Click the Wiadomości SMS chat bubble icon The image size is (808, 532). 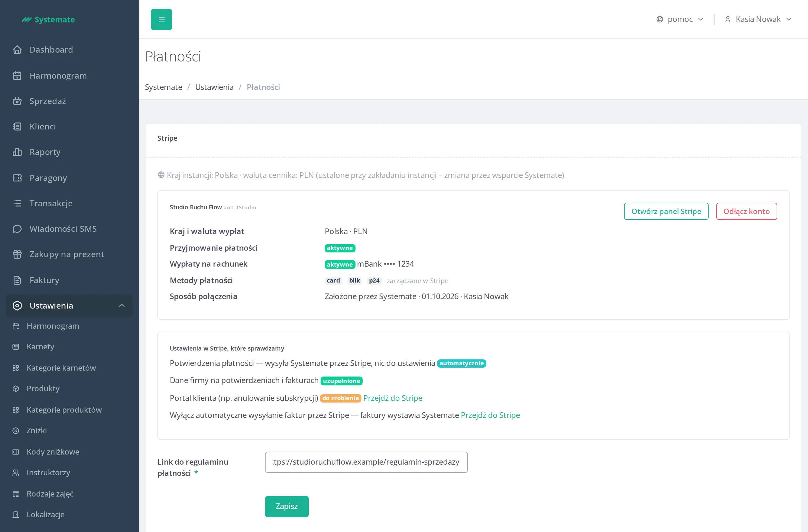pyautogui.click(x=17, y=229)
